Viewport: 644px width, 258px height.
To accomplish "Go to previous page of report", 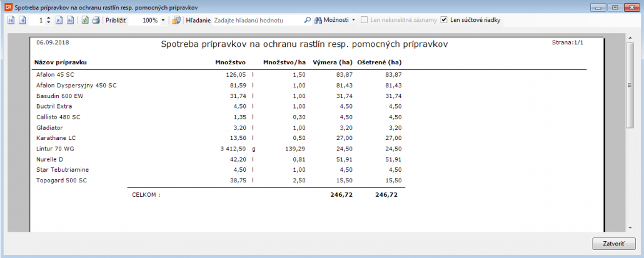I will pos(22,20).
